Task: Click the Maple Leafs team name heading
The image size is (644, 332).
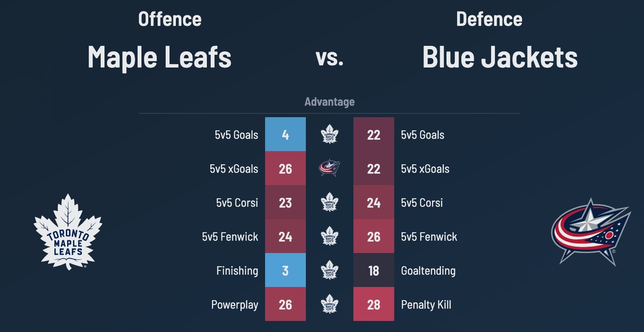Action: pyautogui.click(x=159, y=57)
